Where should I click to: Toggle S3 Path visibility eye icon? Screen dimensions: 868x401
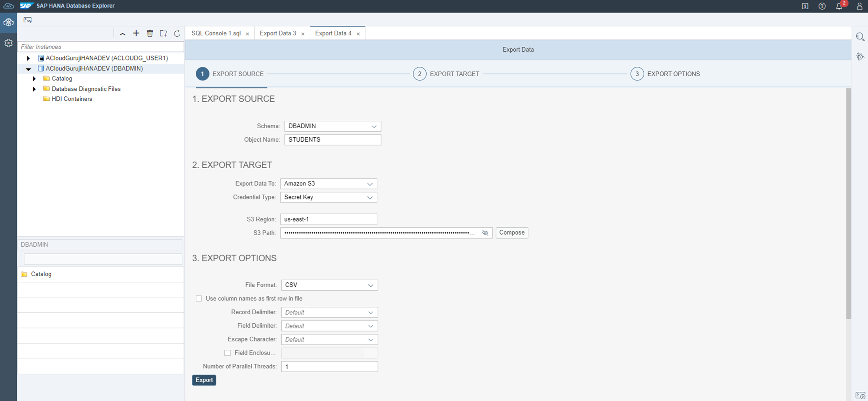point(485,233)
